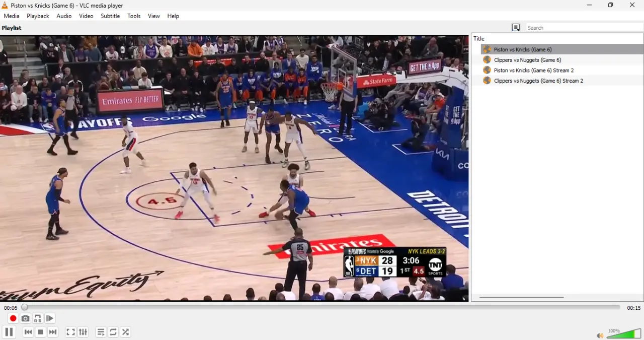This screenshot has width=644, height=340.
Task: Take a snapshot with camera icon
Action: pyautogui.click(x=25, y=318)
